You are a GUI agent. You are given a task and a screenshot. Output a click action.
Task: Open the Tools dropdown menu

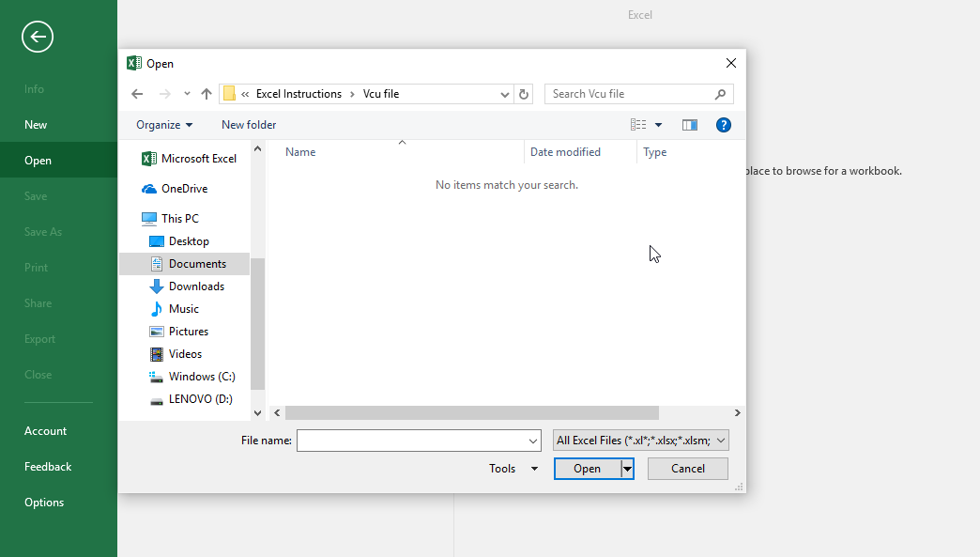(513, 469)
